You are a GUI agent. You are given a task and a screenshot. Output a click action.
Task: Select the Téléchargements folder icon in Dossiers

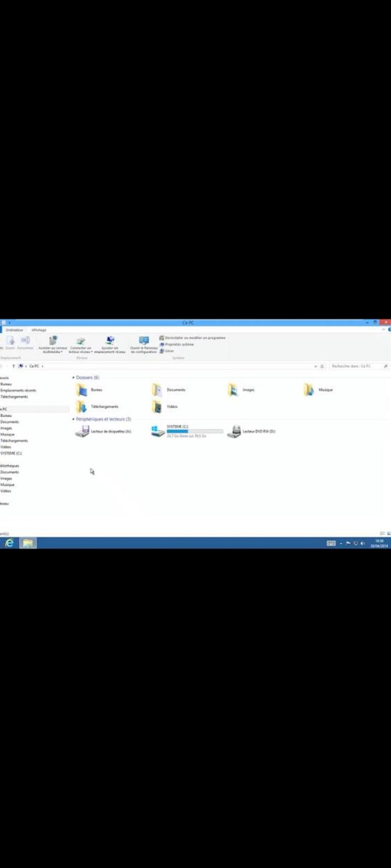click(x=82, y=407)
